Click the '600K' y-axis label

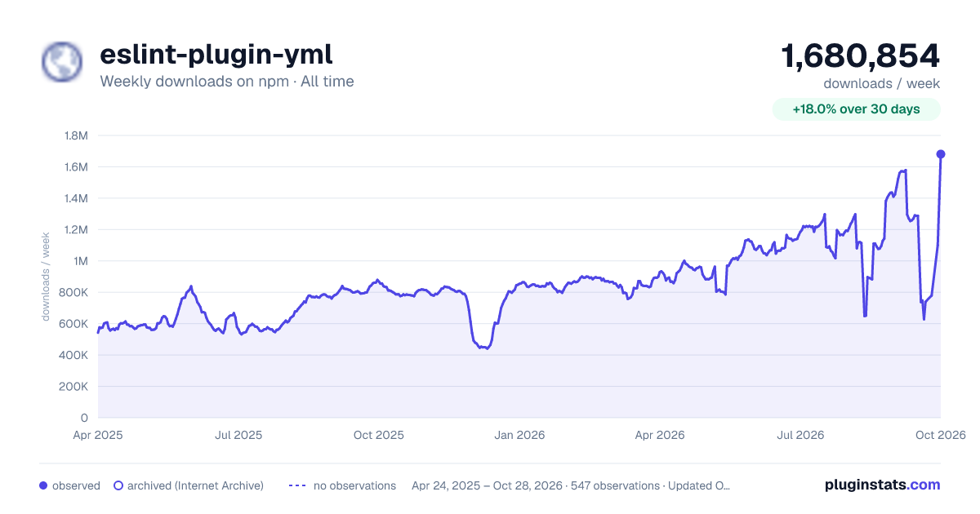[x=73, y=324]
